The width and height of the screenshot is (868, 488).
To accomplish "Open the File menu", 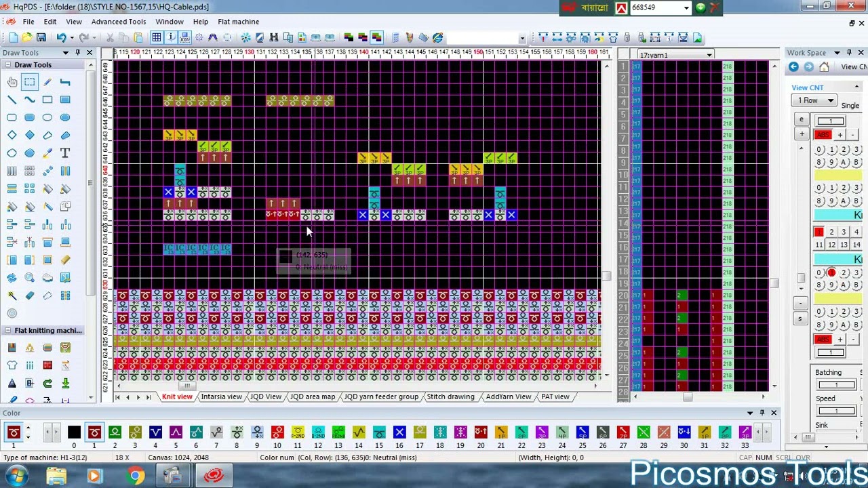I will tap(28, 22).
